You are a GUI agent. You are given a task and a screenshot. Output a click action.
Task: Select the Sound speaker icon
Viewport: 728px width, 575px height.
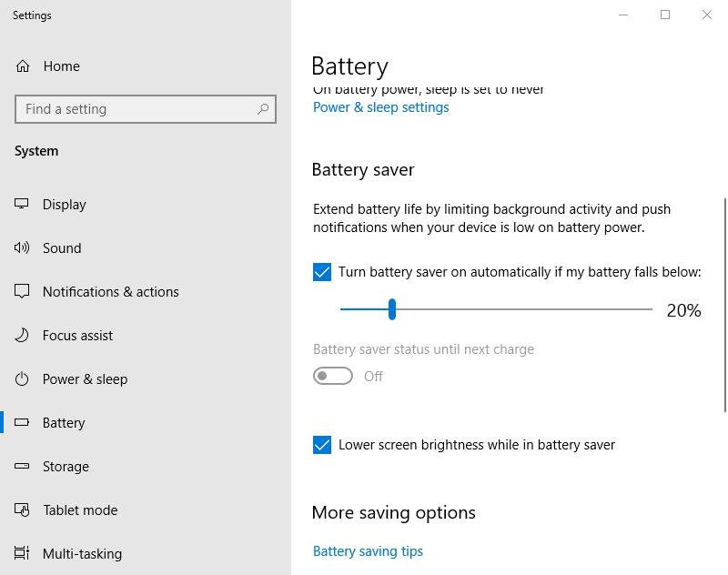[21, 247]
